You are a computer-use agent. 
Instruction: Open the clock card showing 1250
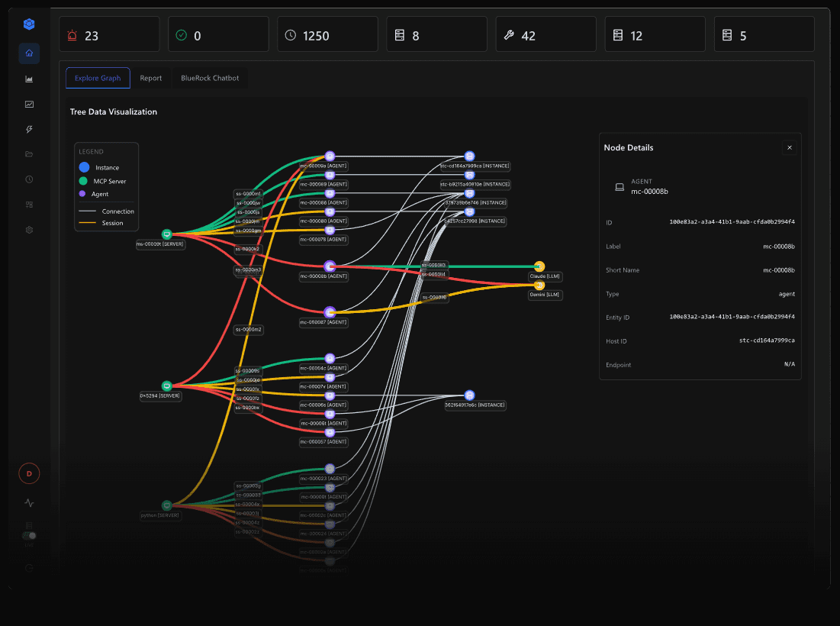point(328,34)
